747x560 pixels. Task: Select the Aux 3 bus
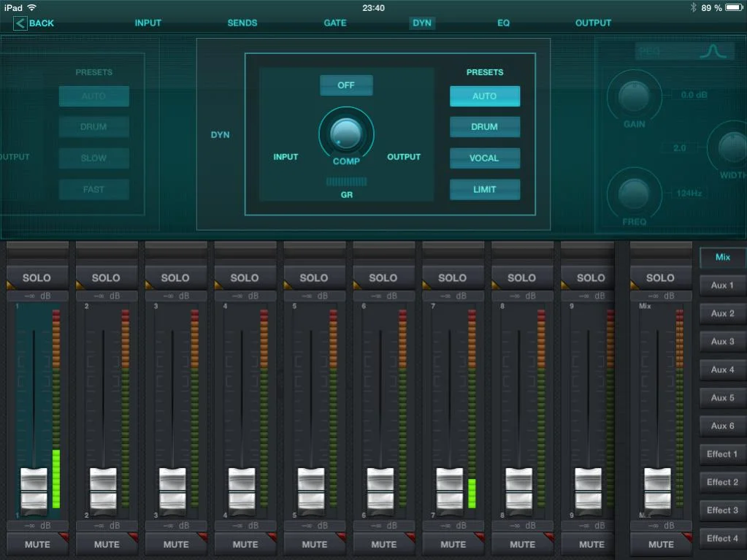[x=722, y=342]
